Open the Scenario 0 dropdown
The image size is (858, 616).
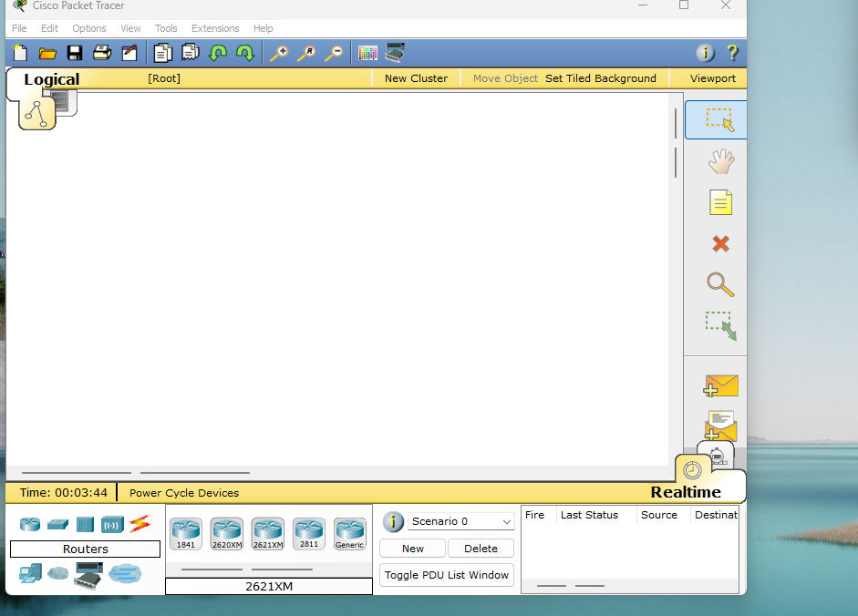click(460, 521)
